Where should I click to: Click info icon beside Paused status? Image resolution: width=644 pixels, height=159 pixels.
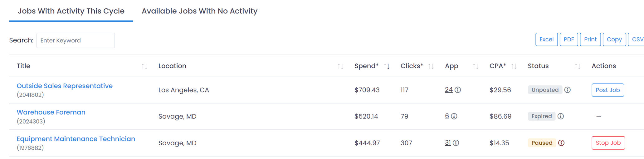click(x=561, y=143)
